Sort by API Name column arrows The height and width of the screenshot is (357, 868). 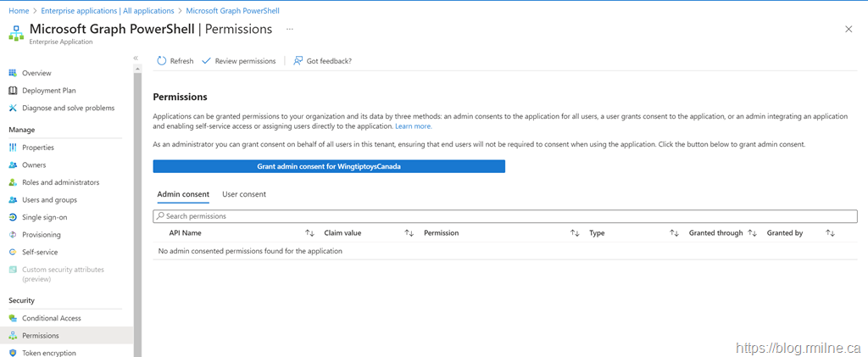309,232
